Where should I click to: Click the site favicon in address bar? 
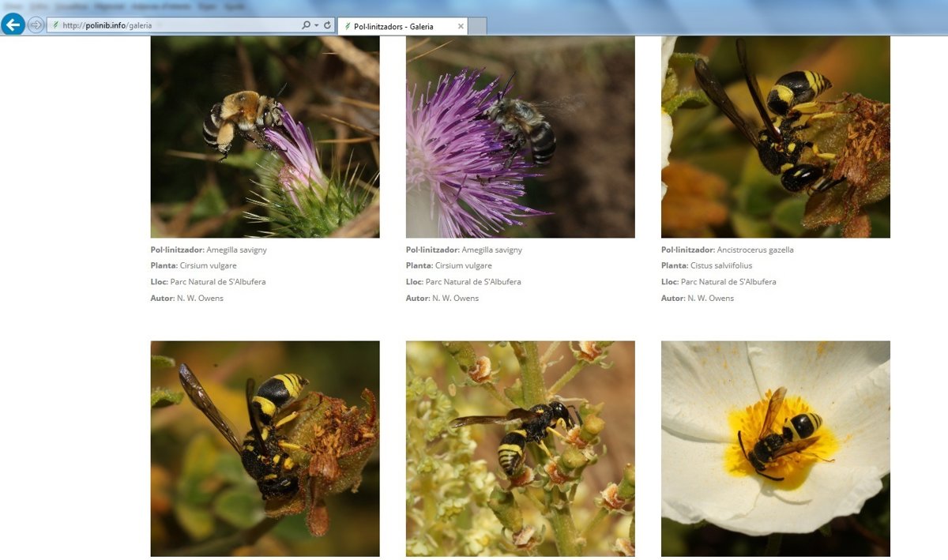tap(55, 25)
